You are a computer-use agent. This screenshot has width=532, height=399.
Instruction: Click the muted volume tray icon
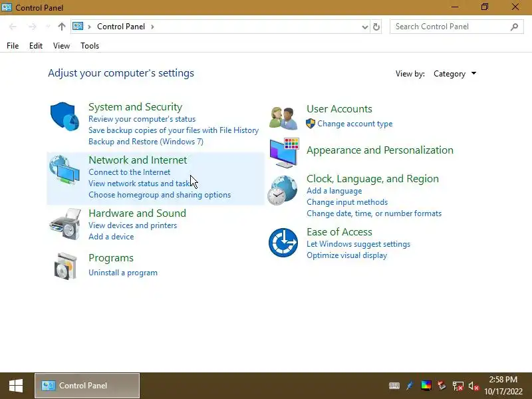473,386
